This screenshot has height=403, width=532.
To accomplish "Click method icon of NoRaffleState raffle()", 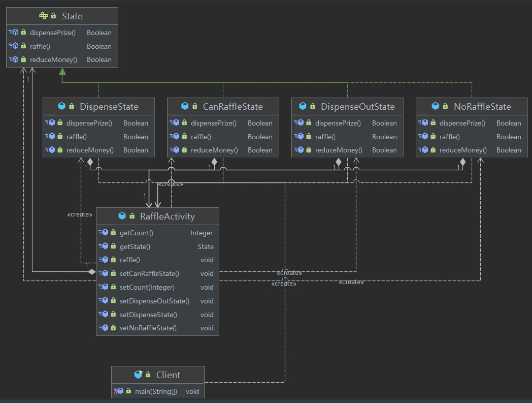I will click(x=423, y=136).
